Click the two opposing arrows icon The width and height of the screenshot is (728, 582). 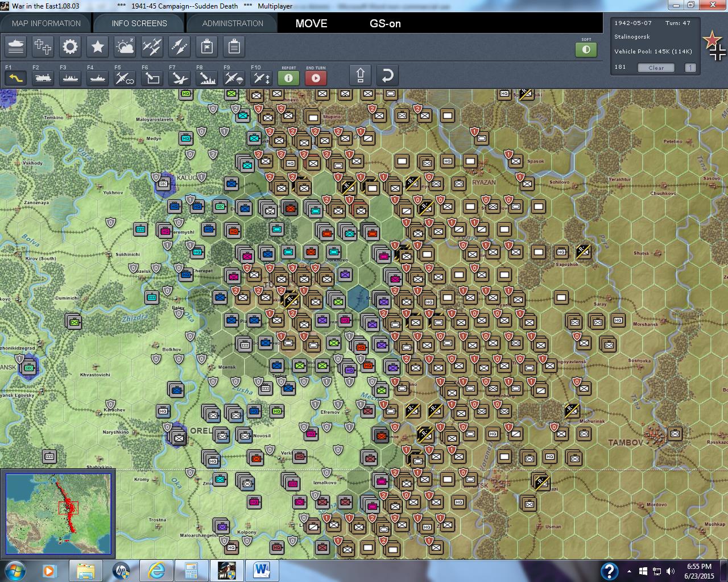click(180, 47)
